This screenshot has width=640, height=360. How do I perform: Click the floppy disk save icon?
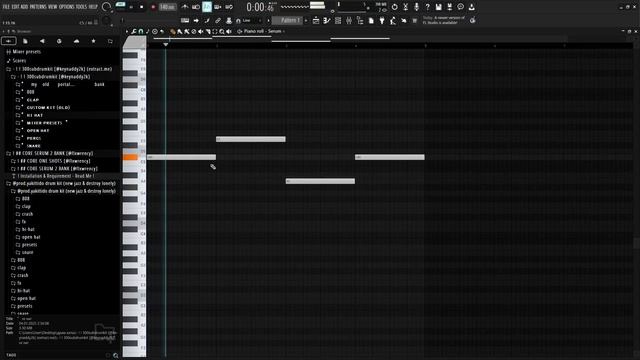(x=438, y=7)
